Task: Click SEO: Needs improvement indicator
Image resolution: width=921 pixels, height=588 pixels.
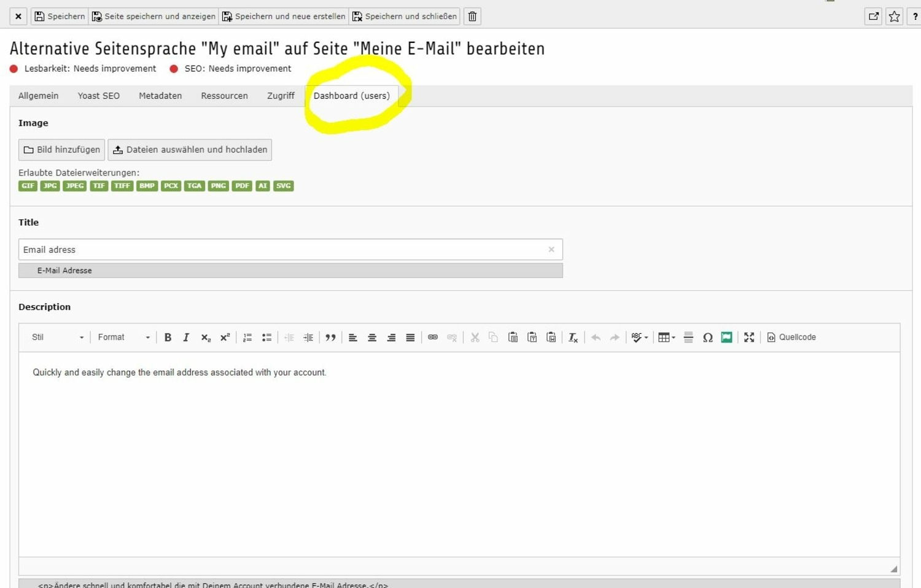Action: [x=230, y=69]
